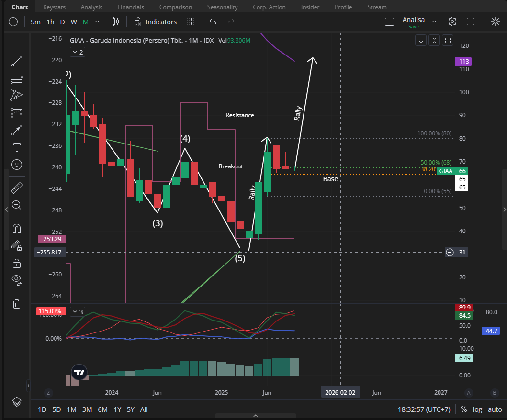507x420 pixels.
Task: Redo the last chart action
Action: [231, 22]
